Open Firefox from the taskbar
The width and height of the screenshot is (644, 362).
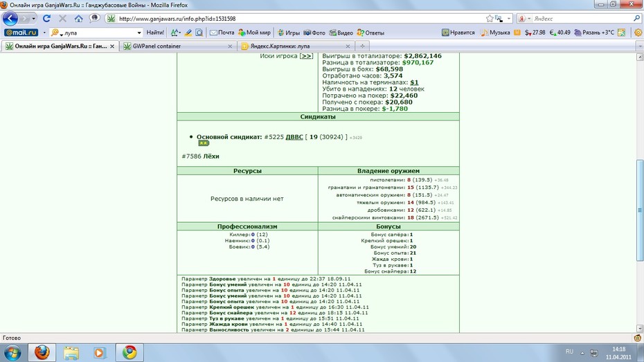[x=42, y=352]
